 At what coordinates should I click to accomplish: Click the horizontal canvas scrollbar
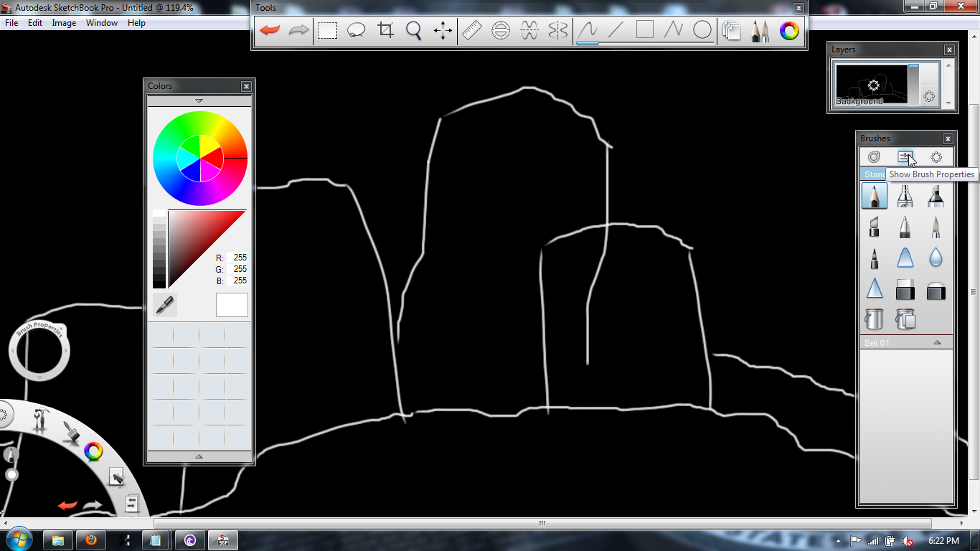[542, 523]
